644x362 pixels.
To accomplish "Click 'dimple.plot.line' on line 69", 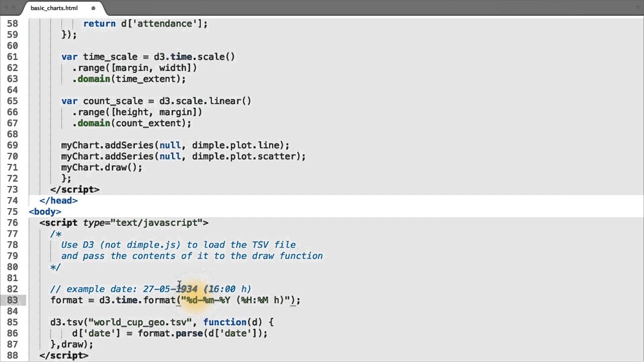I will pyautogui.click(x=235, y=145).
